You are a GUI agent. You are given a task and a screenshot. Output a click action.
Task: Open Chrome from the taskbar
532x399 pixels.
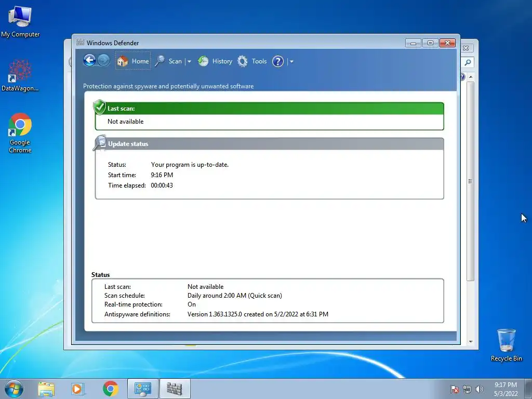pyautogui.click(x=110, y=389)
